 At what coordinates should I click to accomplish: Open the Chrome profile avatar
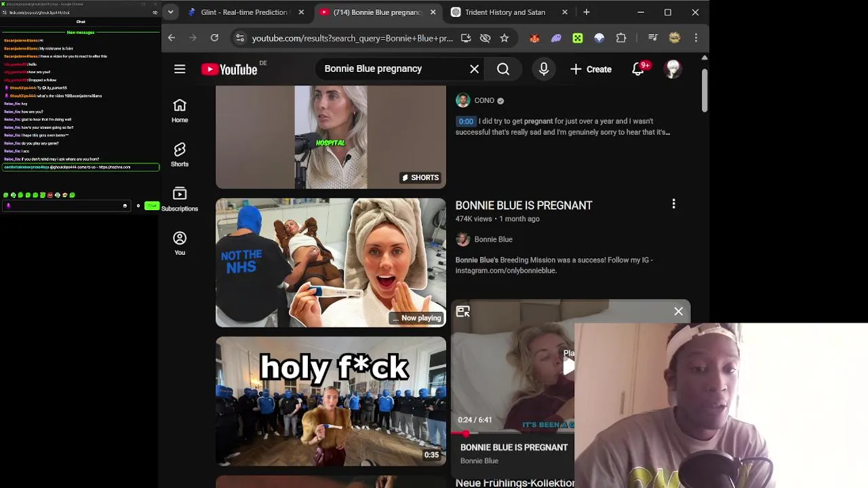tap(674, 38)
